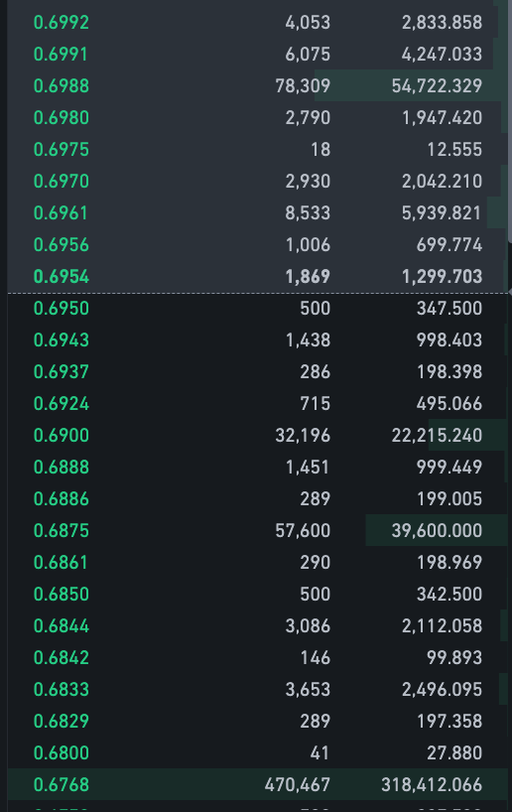Click total 27.880
This screenshot has height=812, width=512.
pyautogui.click(x=454, y=753)
